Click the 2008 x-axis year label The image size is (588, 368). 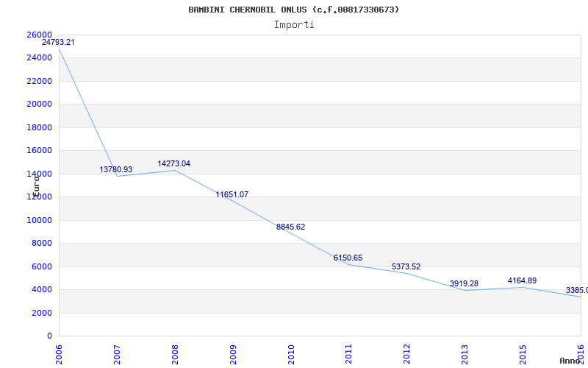tap(175, 354)
